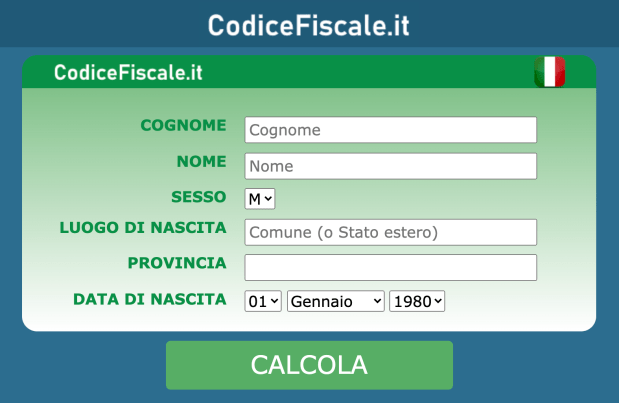Open the birth day dropdown showing 01
This screenshot has height=403, width=619.
coord(263,301)
